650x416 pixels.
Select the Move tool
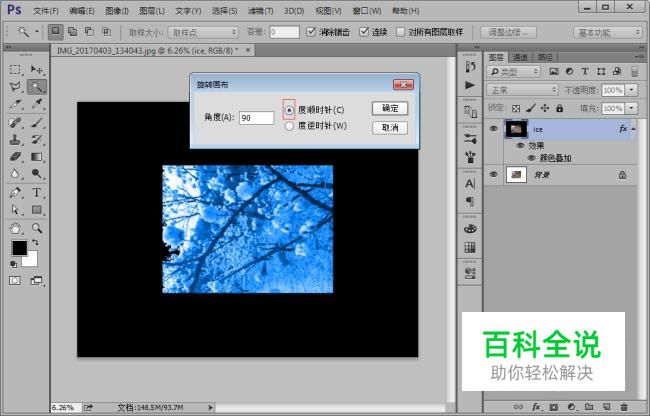click(x=37, y=69)
